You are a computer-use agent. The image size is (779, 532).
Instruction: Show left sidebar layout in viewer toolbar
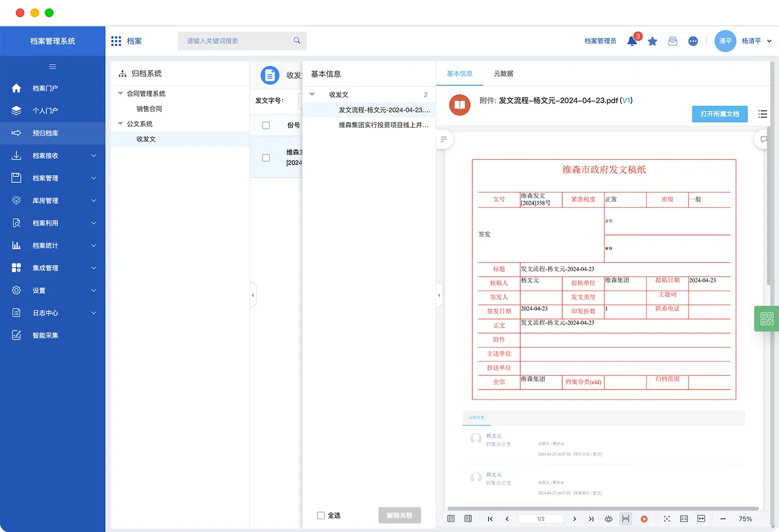click(451, 519)
